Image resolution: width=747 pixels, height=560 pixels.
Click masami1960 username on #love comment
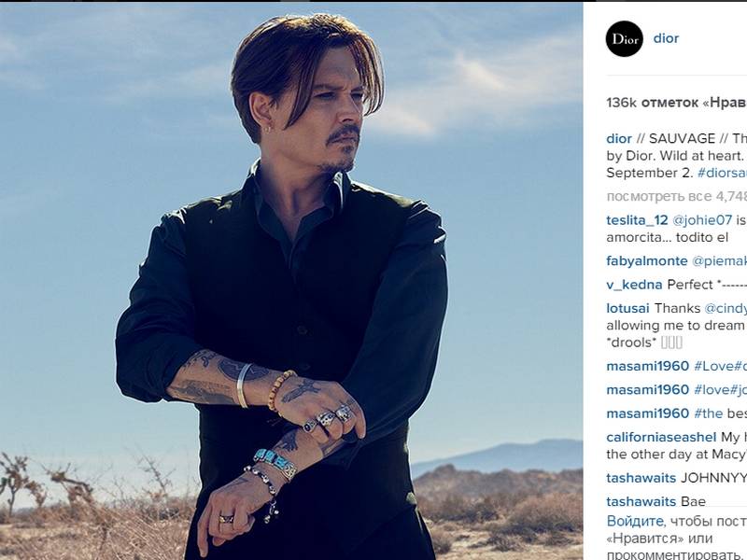click(x=647, y=390)
